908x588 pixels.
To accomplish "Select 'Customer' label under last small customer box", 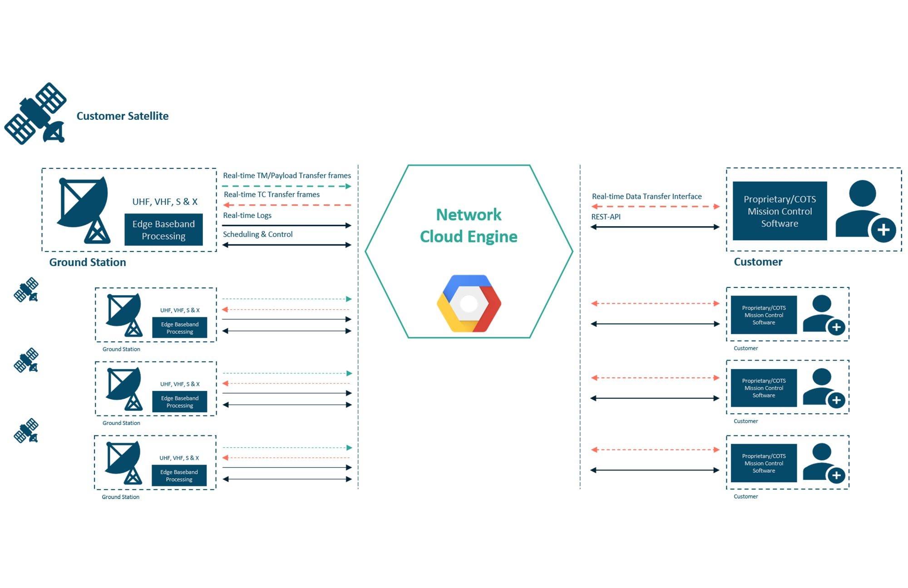I will 745,496.
